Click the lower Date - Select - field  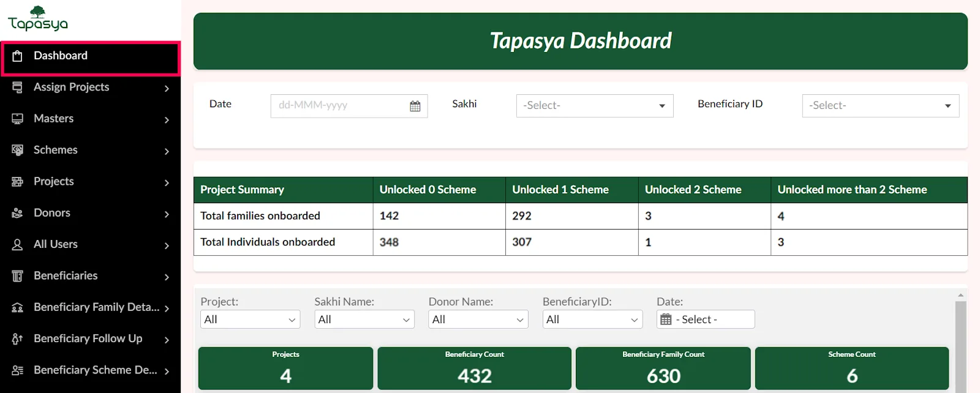(x=706, y=320)
